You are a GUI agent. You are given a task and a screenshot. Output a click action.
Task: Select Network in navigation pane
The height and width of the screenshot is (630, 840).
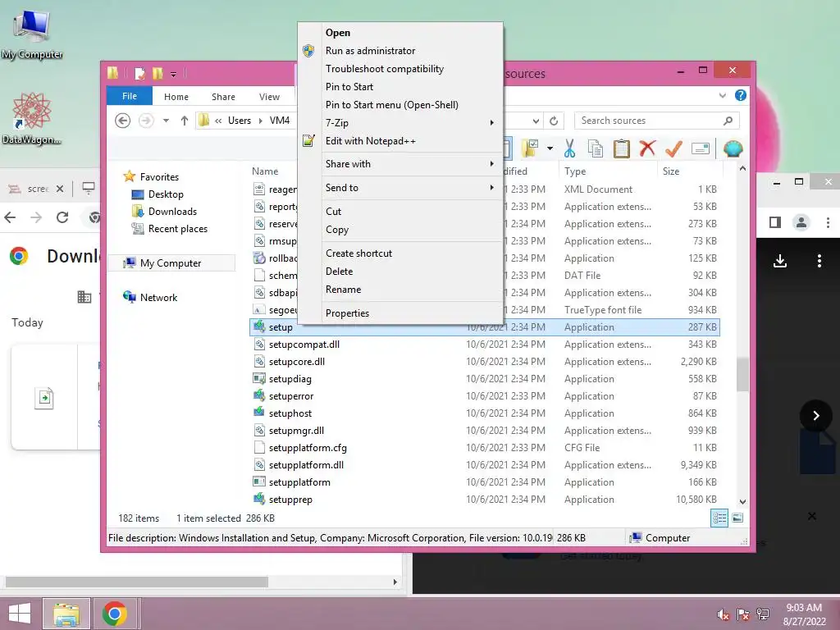pyautogui.click(x=158, y=297)
